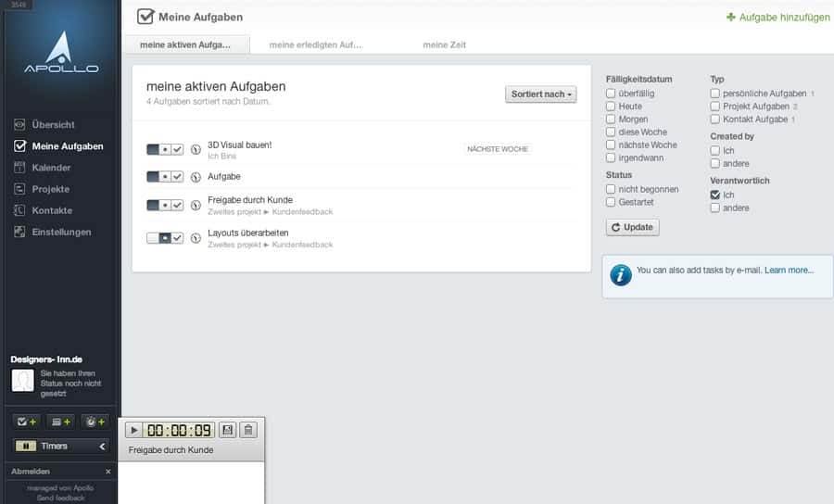
Task: Click the quick add timer icon in sidebar
Action: [95, 422]
